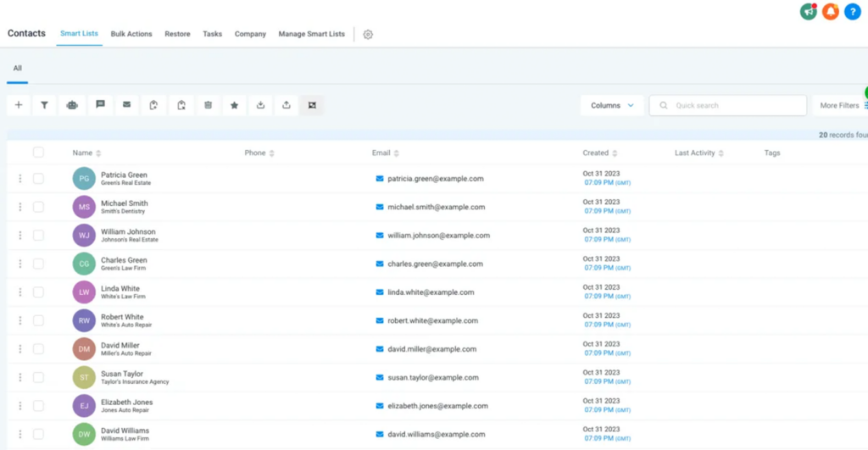Expand the Columns dropdown
The width and height of the screenshot is (868, 450).
(x=612, y=105)
